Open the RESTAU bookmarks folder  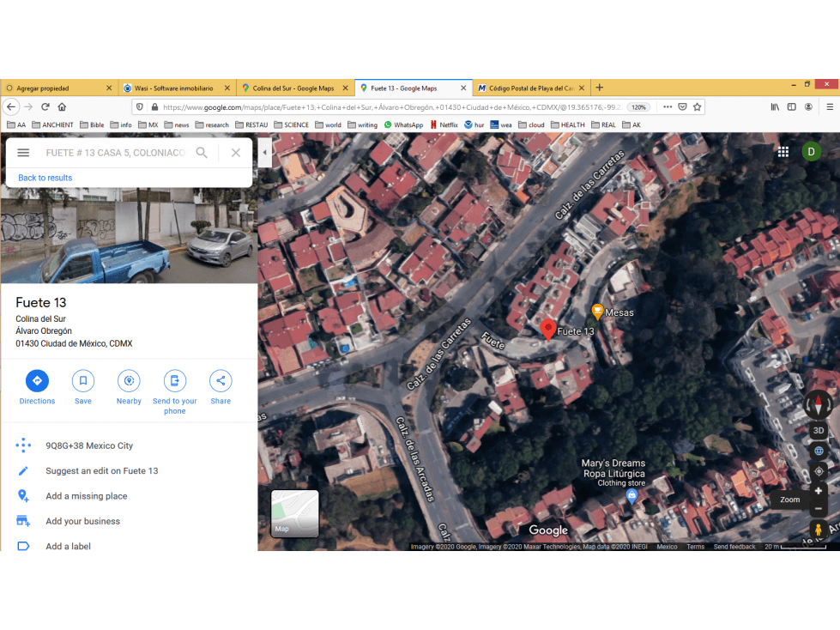pos(251,124)
